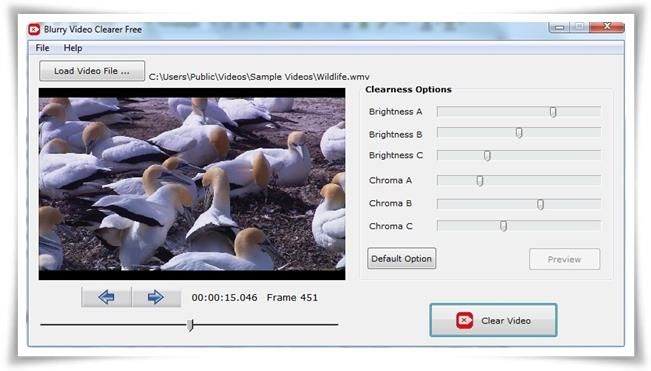
Task: Click the video preview frame of birds
Action: (x=192, y=184)
